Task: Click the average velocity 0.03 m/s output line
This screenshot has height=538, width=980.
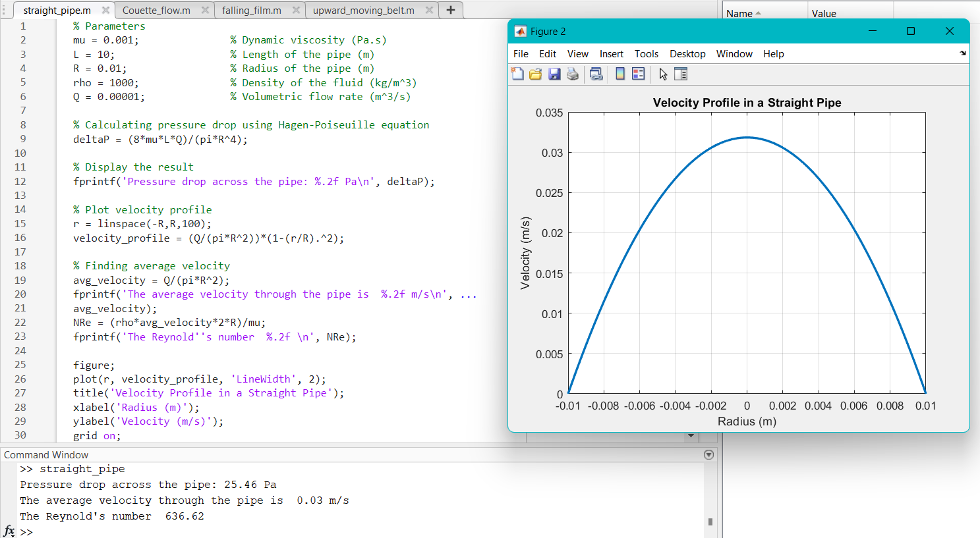Action: pos(185,500)
